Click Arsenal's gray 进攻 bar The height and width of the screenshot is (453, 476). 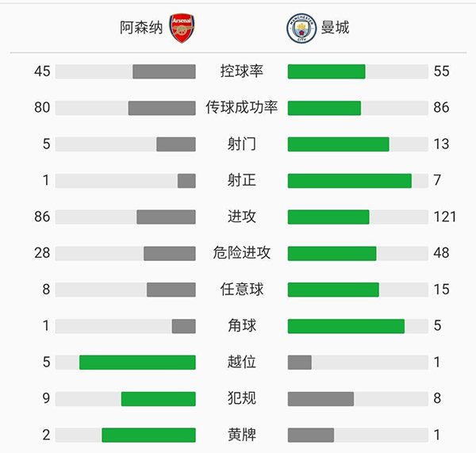click(166, 217)
